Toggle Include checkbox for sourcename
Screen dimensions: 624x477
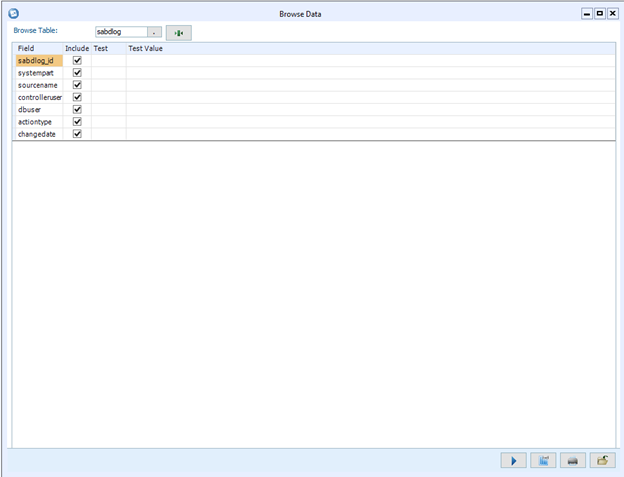[77, 85]
